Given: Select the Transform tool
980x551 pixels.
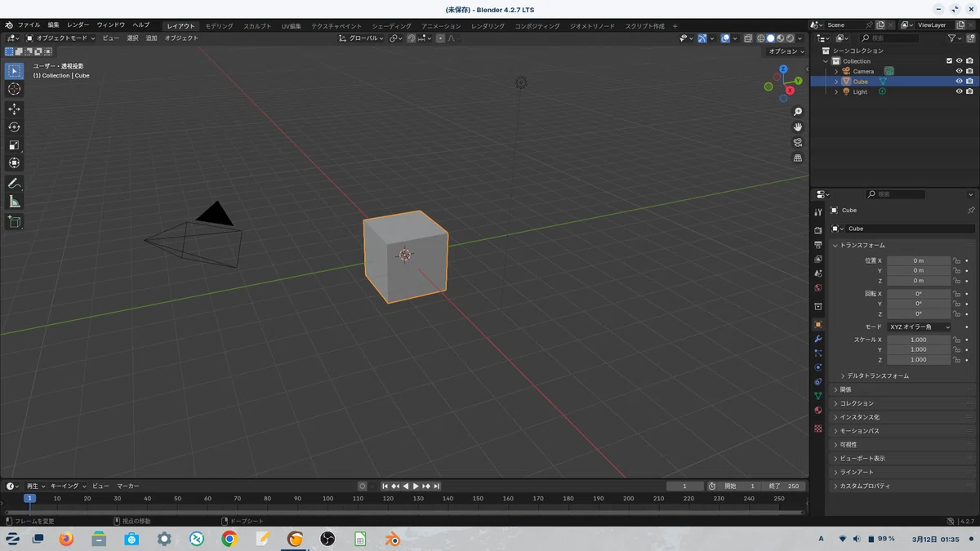Looking at the screenshot, I should [14, 162].
